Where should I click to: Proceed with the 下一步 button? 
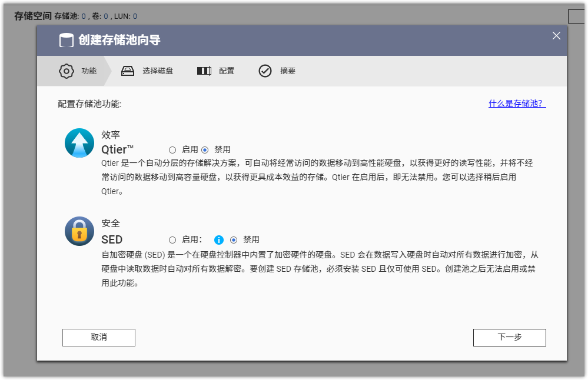(x=509, y=337)
